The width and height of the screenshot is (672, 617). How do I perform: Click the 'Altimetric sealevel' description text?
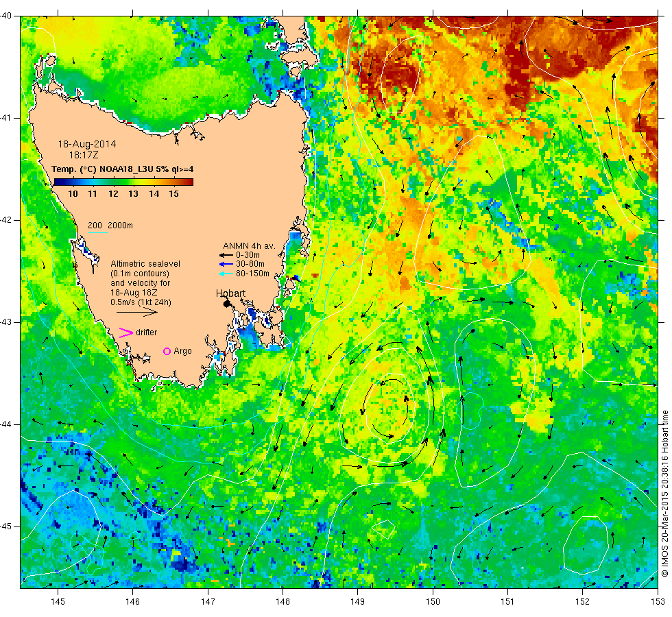(145, 264)
